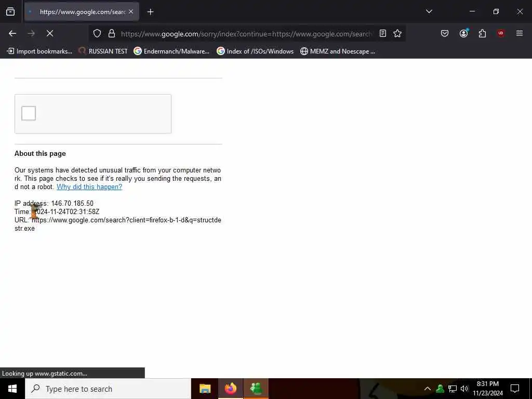Click the forward navigation arrow

[x=31, y=33]
